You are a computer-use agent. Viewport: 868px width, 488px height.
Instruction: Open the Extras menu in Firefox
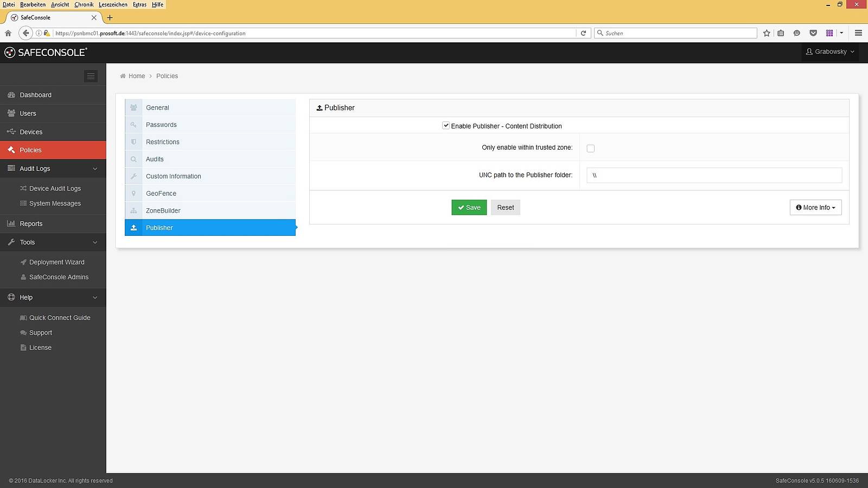coord(139,4)
